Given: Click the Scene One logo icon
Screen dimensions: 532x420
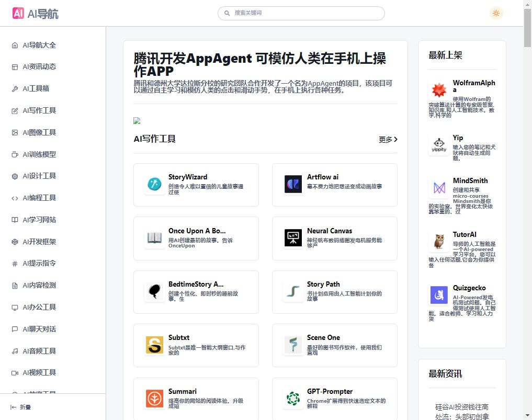Looking at the screenshot, I should coord(293,345).
